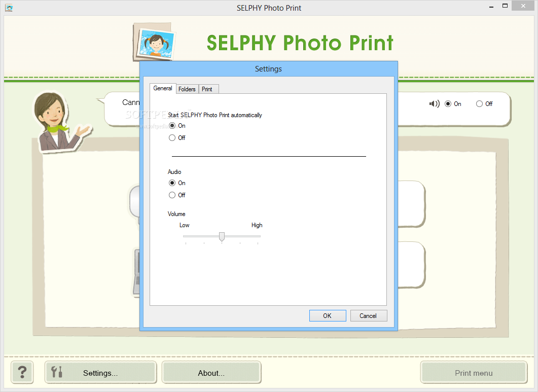Screen dimensions: 538x392
Task: Click the High label of Volume
Action: (x=257, y=225)
